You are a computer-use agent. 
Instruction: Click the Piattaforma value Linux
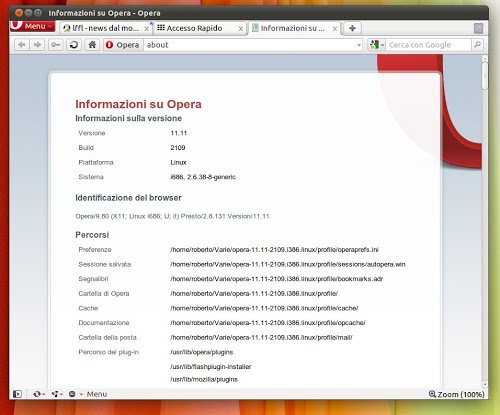[178, 162]
